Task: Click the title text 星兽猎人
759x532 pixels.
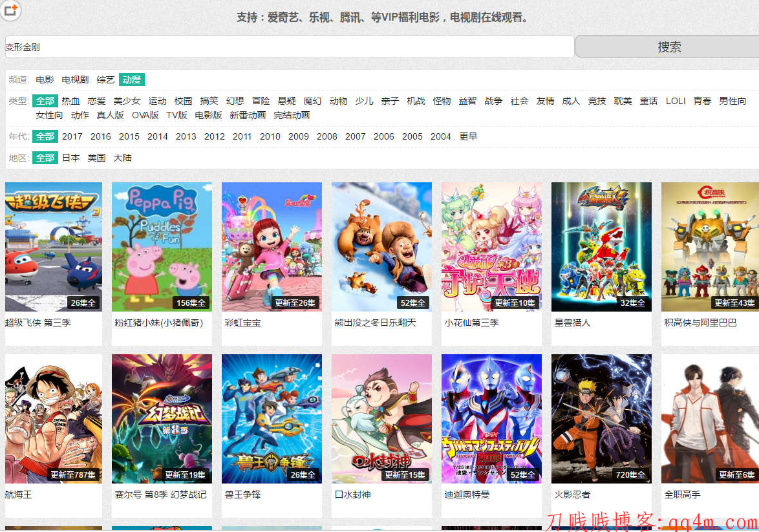Action: tap(572, 323)
